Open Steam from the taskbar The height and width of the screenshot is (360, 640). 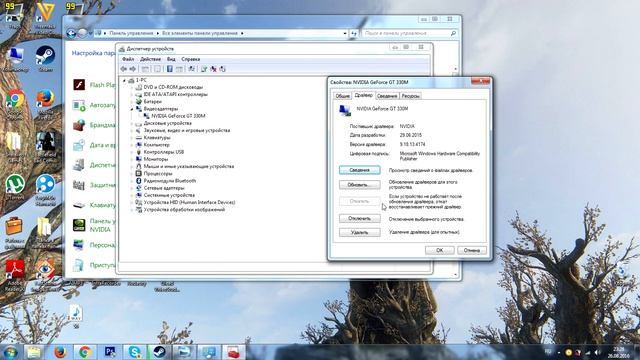(160, 352)
